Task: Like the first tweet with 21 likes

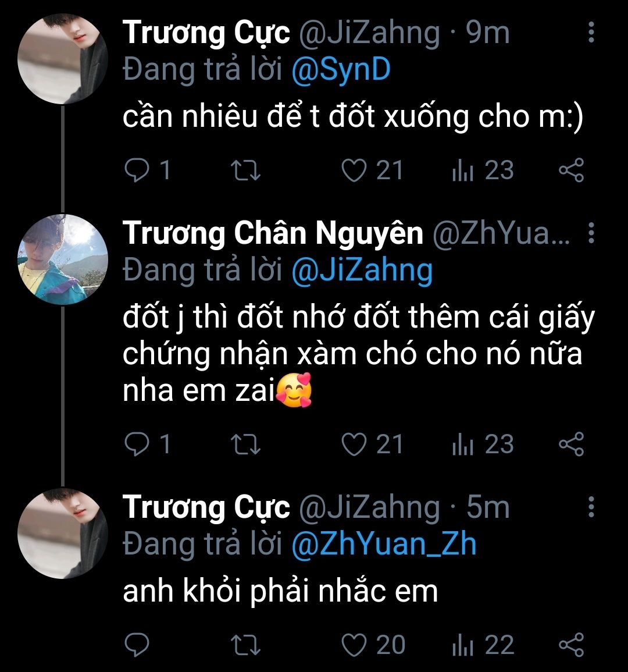Action: pyautogui.click(x=354, y=170)
